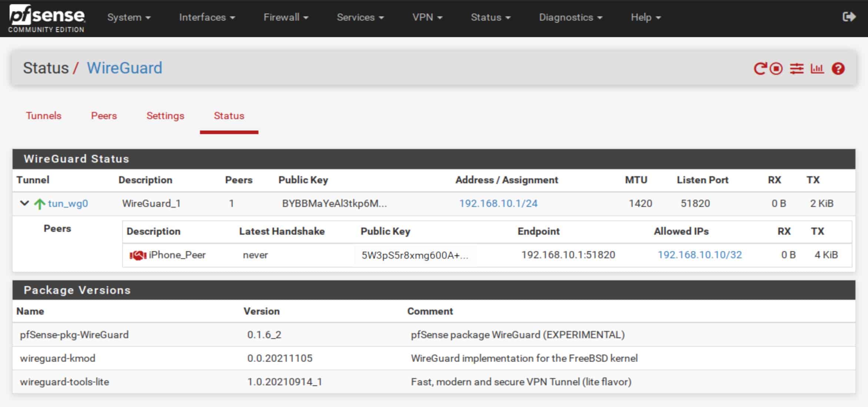The width and height of the screenshot is (868, 407).
Task: Open the red help question icon
Action: click(x=838, y=69)
